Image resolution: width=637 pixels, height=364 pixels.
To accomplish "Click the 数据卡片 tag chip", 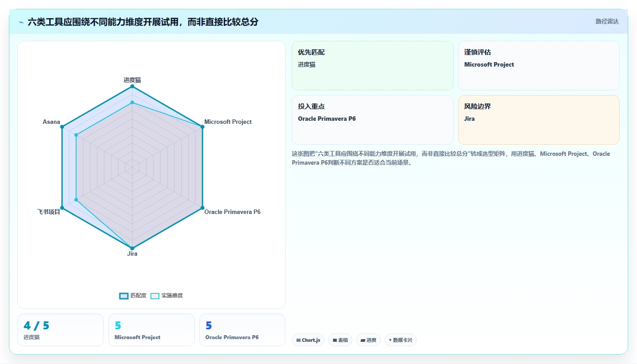I will 400,340.
